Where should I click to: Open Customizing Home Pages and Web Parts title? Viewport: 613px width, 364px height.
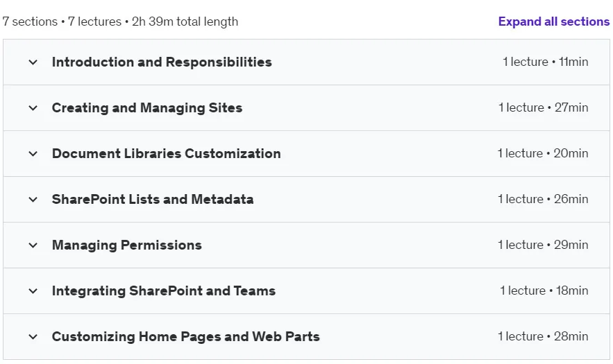point(185,337)
